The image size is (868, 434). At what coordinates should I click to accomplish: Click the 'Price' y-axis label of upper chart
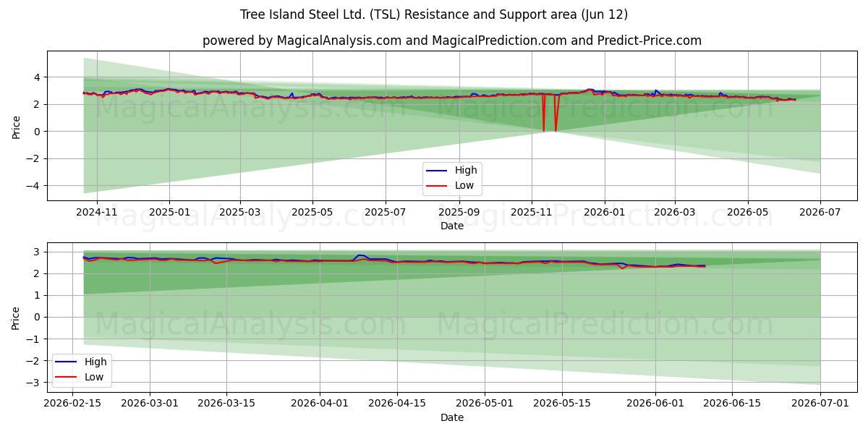coord(17,126)
